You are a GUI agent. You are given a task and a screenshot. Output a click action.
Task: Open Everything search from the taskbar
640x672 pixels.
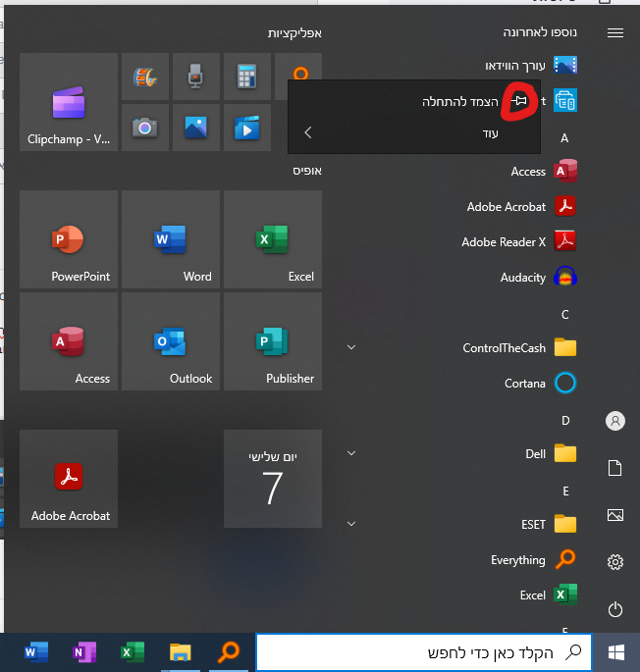(228, 652)
